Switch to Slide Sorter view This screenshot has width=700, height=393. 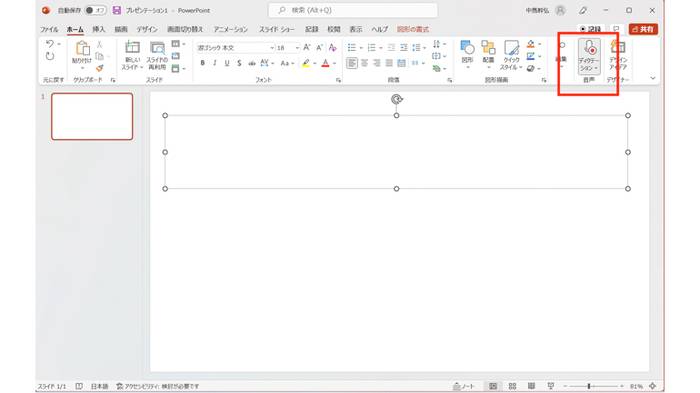coord(512,386)
